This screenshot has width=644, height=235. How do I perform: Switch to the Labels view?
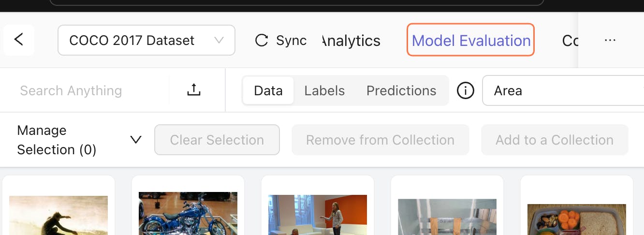point(324,90)
